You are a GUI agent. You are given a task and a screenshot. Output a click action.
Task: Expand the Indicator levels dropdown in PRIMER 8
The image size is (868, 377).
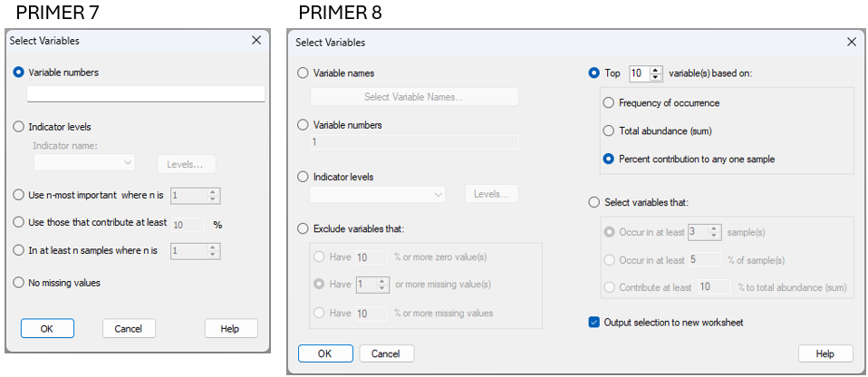377,194
